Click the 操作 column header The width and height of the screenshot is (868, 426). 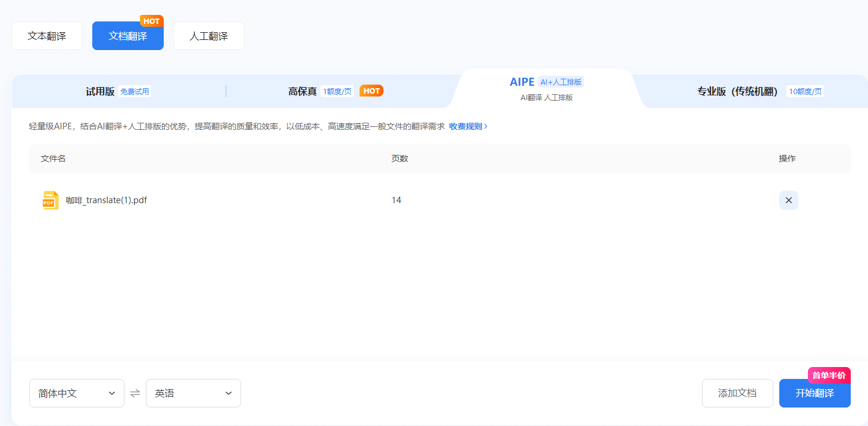pyautogui.click(x=787, y=158)
